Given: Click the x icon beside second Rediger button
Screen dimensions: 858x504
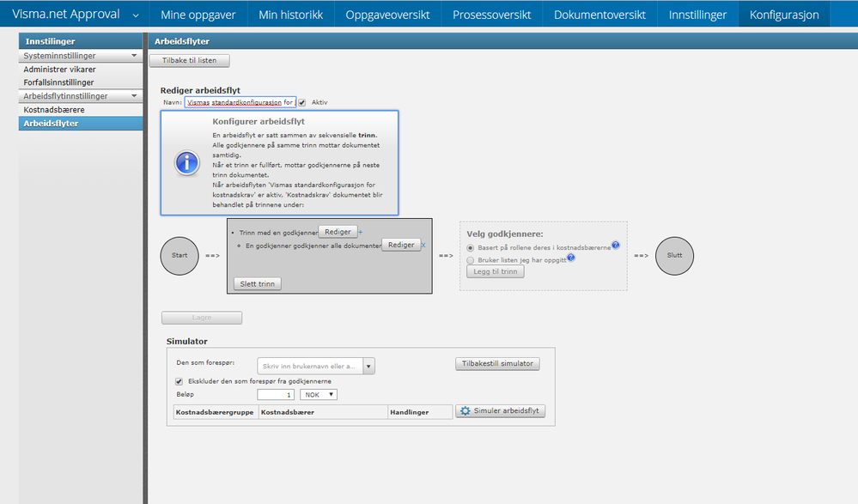Looking at the screenshot, I should (x=423, y=246).
